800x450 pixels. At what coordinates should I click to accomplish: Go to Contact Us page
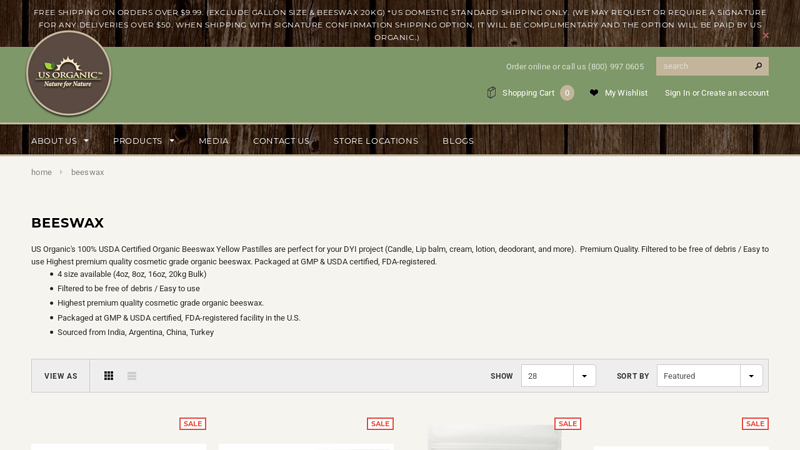pos(281,141)
